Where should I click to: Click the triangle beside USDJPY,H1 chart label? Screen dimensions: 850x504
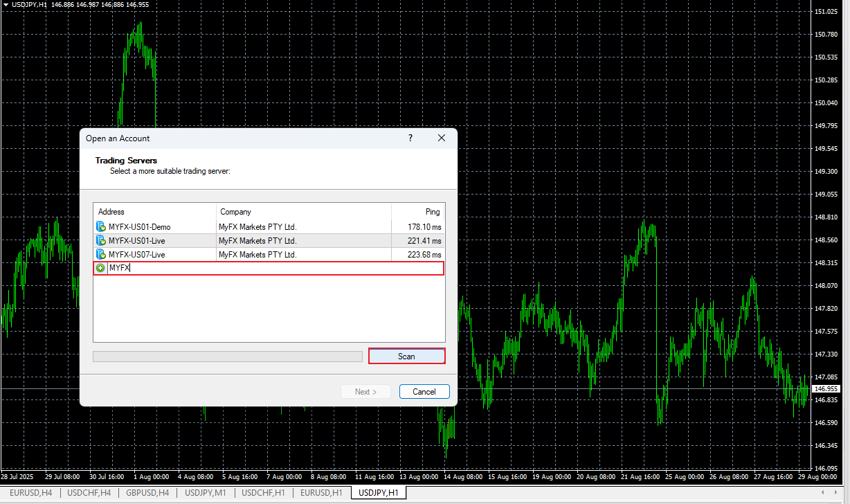pyautogui.click(x=6, y=4)
